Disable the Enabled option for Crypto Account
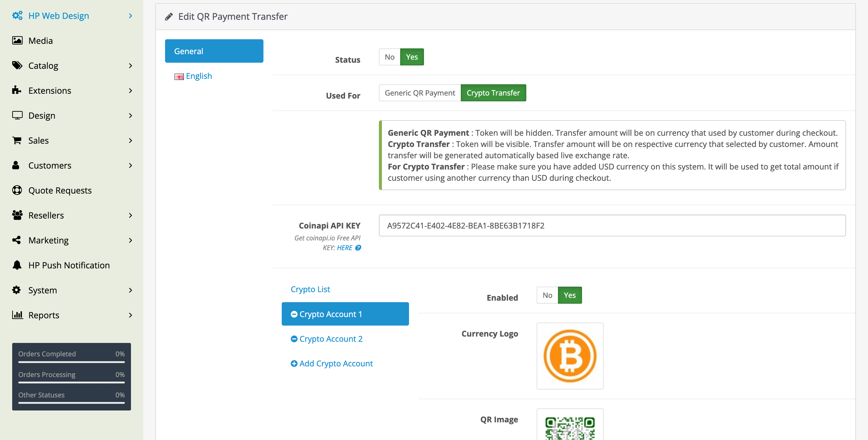Viewport: 868px width, 440px height. (547, 295)
